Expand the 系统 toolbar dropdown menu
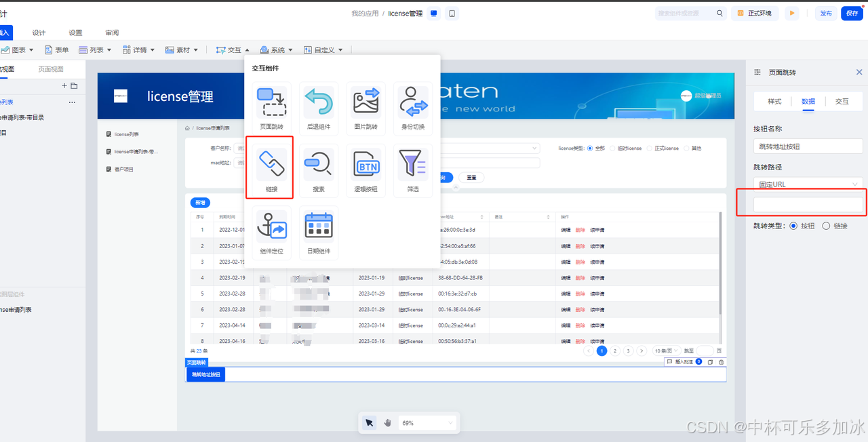The width and height of the screenshot is (868, 442). (277, 49)
